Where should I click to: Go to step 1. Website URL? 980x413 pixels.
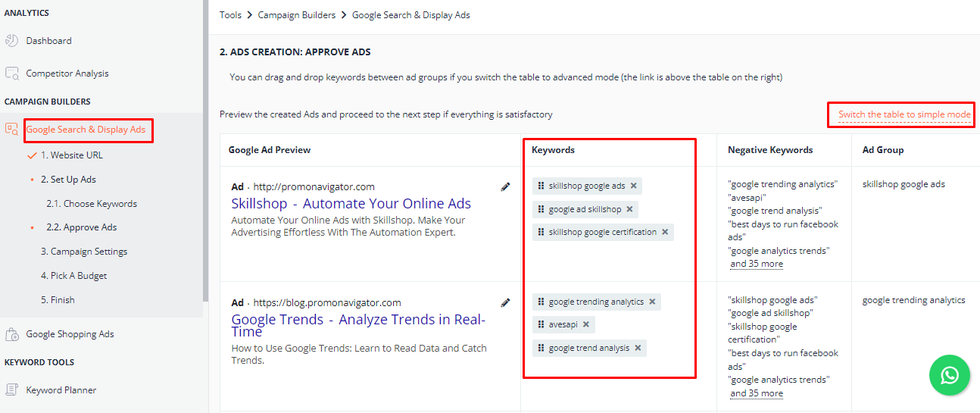pyautogui.click(x=72, y=155)
